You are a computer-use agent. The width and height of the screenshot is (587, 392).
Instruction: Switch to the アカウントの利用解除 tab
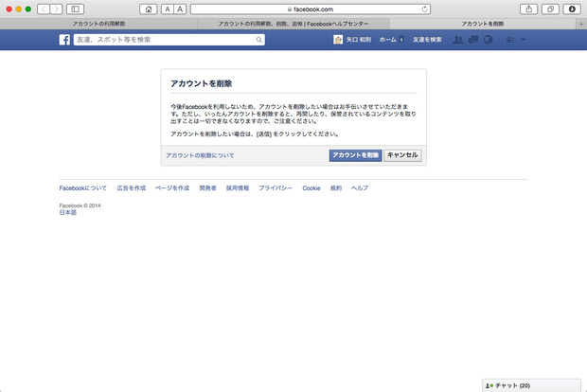[98, 23]
